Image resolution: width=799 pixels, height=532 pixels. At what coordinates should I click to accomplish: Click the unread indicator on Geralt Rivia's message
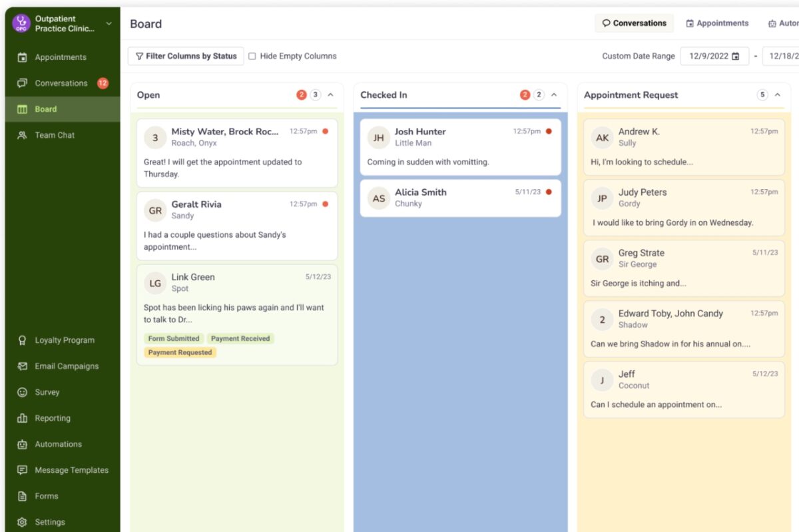(325, 205)
